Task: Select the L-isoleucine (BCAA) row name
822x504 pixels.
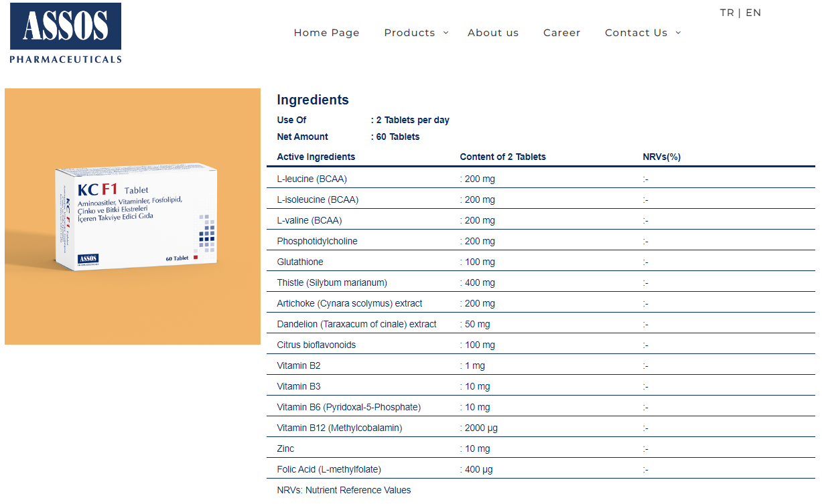Action: [x=318, y=200]
